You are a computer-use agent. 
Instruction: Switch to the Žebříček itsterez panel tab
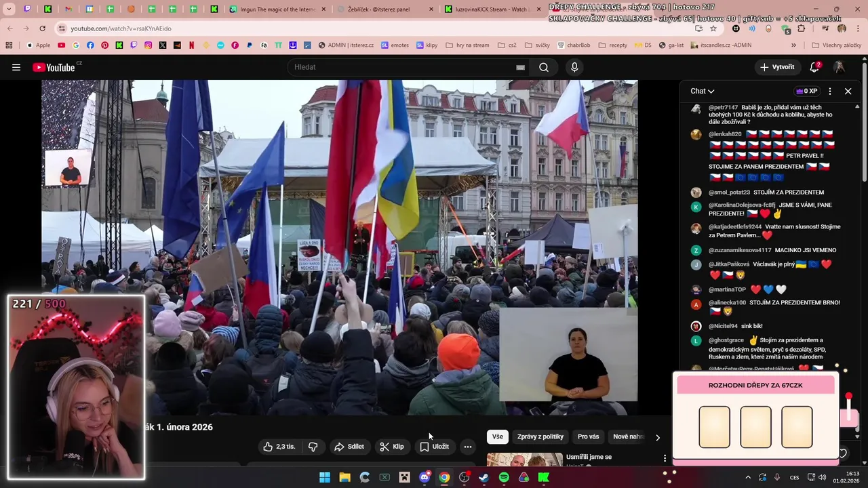384,9
